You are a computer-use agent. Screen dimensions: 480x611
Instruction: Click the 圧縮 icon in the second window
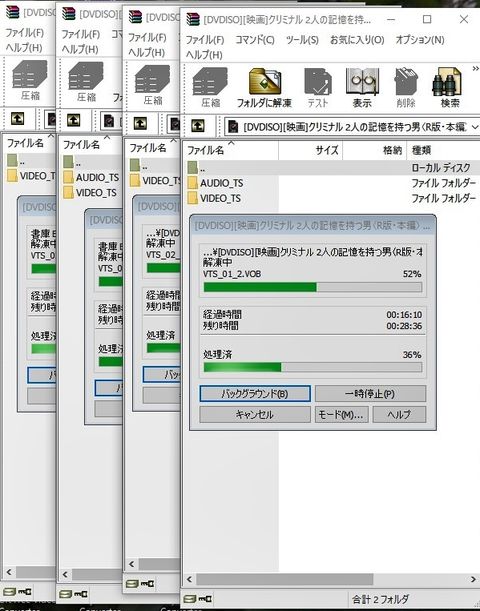pos(86,82)
